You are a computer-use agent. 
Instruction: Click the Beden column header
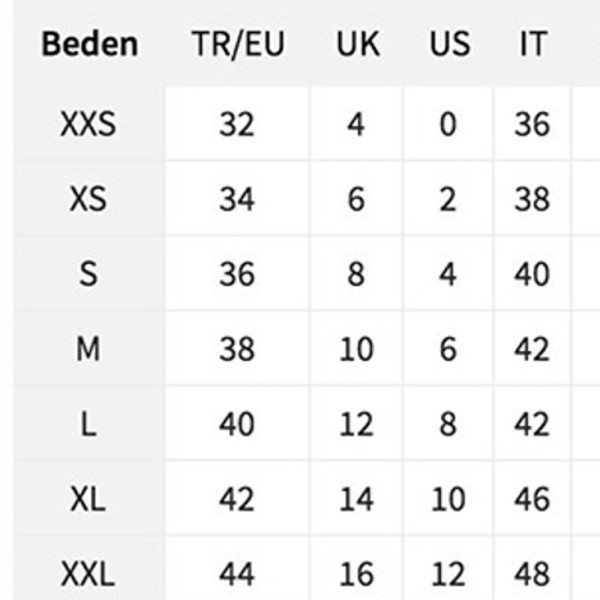tap(90, 44)
